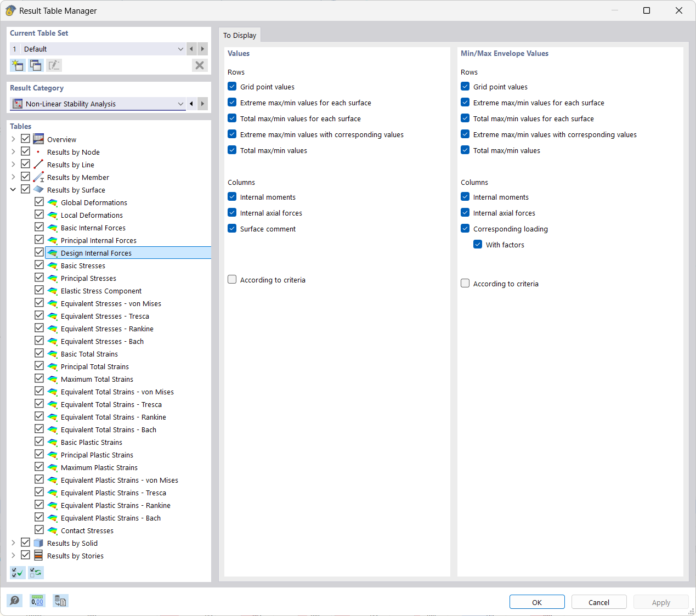Open the Result Category dropdown
This screenshot has height=616, width=696.
tap(180, 104)
